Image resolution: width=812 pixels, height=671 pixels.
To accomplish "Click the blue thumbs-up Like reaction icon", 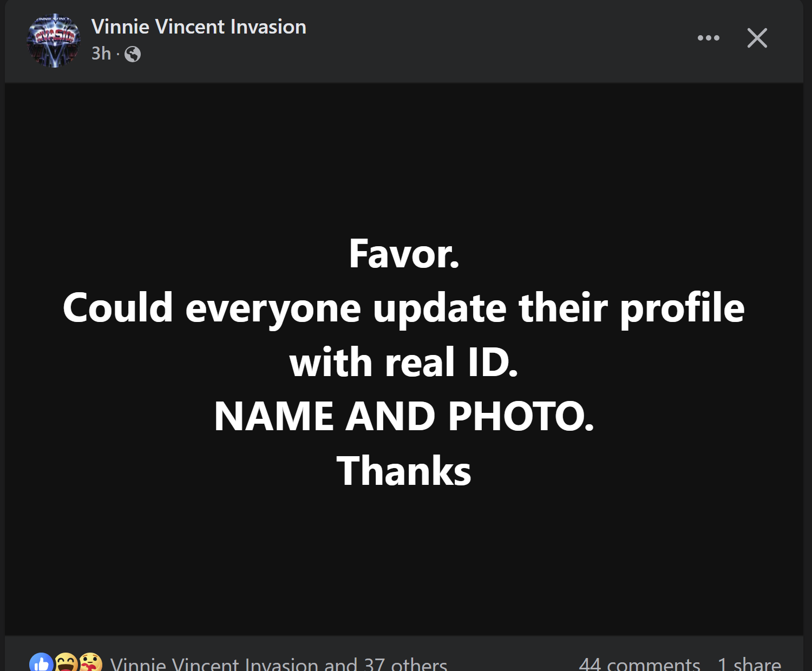I will (x=41, y=664).
